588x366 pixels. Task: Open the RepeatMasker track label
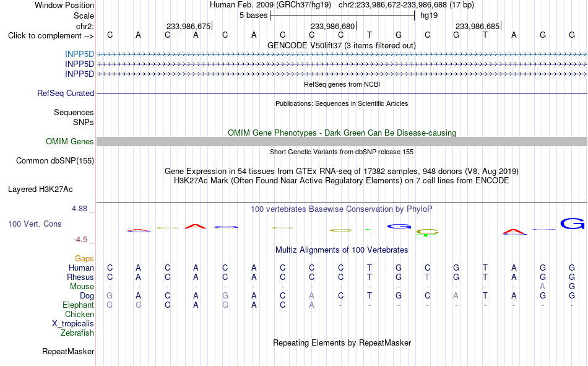coord(68,351)
